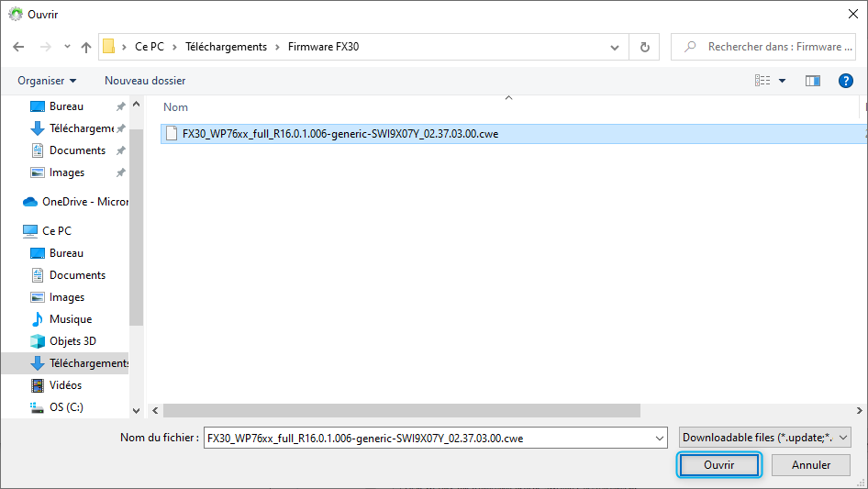Click the Ouvrir button
The height and width of the screenshot is (489, 868).
pyautogui.click(x=718, y=465)
